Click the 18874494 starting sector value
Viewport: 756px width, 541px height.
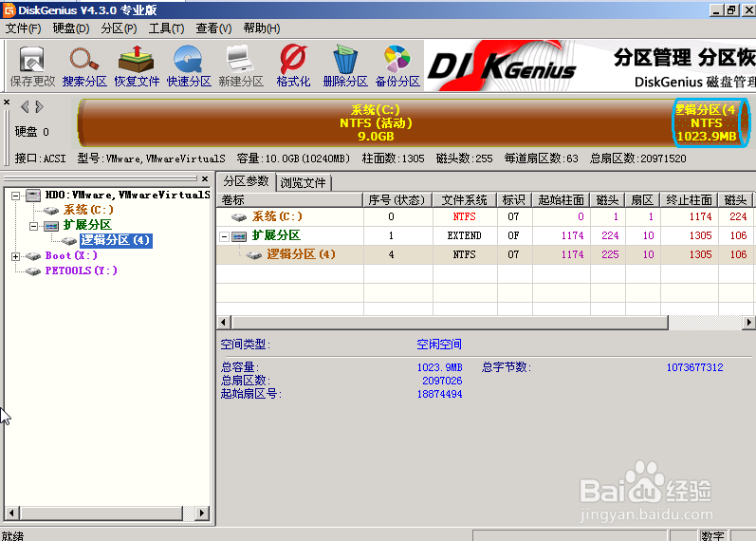(439, 394)
